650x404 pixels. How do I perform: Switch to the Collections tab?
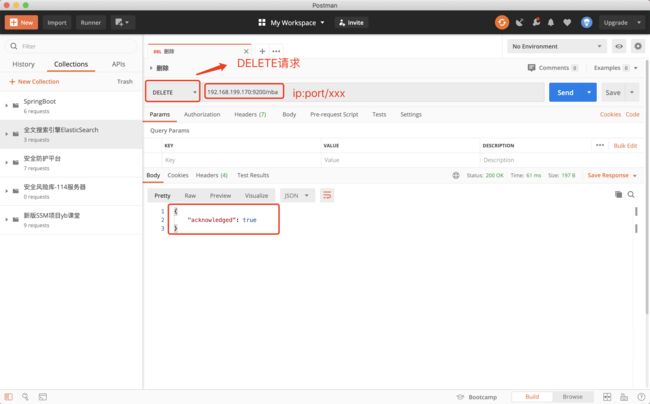point(71,64)
